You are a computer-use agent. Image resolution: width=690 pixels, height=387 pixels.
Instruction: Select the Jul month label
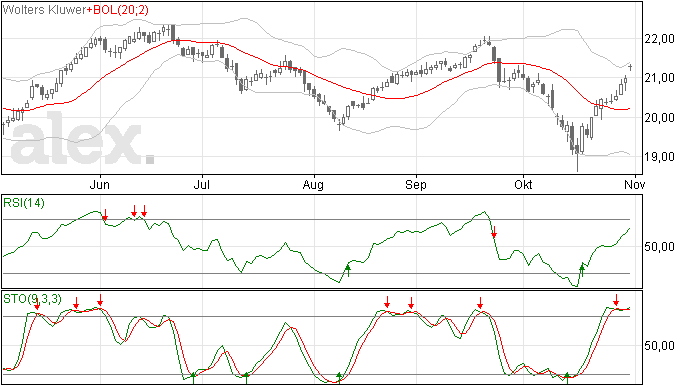202,184
